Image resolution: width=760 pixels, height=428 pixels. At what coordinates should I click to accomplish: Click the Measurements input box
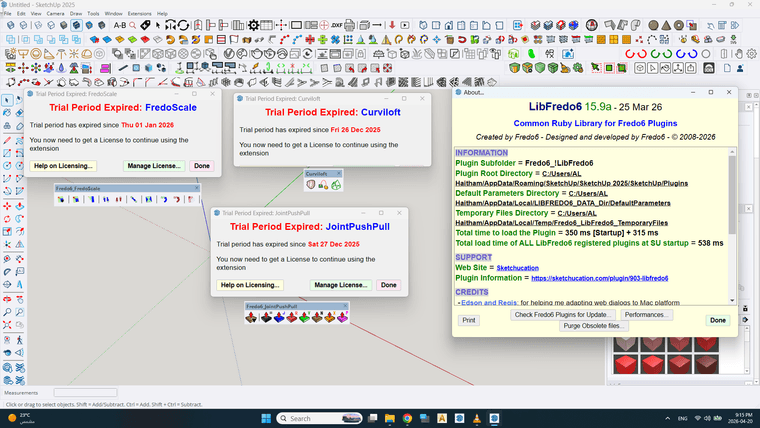pyautogui.click(x=84, y=393)
